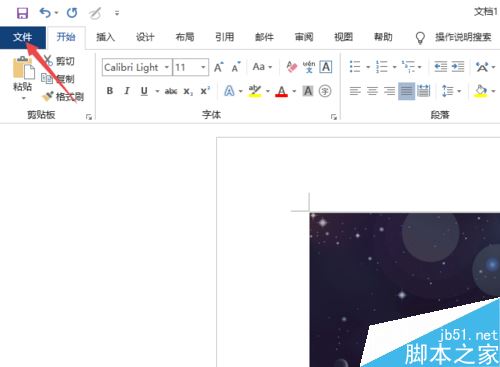Open the customize quick access toolbar arrow
This screenshot has width=500, height=367.
(117, 13)
